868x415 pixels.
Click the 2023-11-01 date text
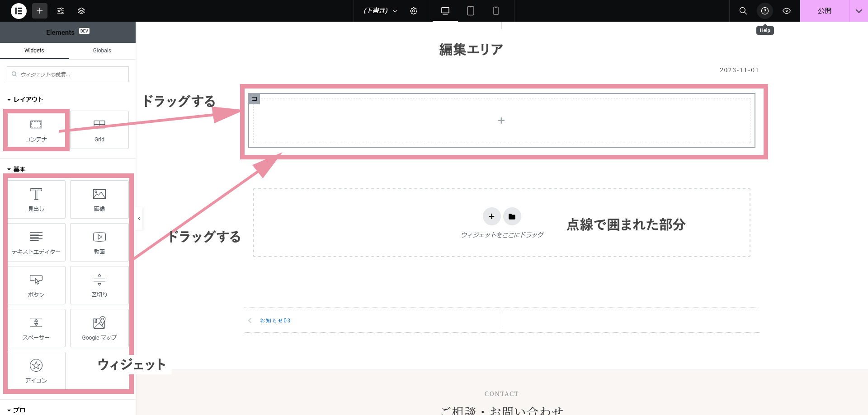click(x=739, y=70)
